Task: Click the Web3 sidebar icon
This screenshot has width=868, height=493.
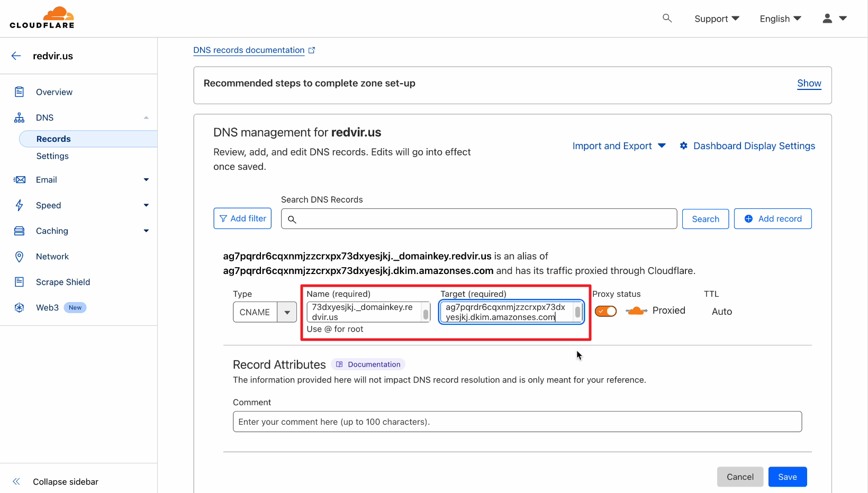Action: (20, 307)
